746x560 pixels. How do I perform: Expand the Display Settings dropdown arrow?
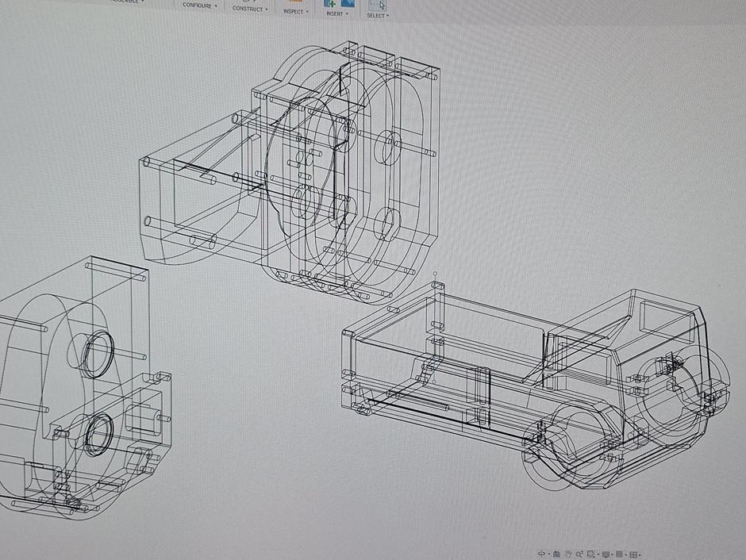point(612,554)
